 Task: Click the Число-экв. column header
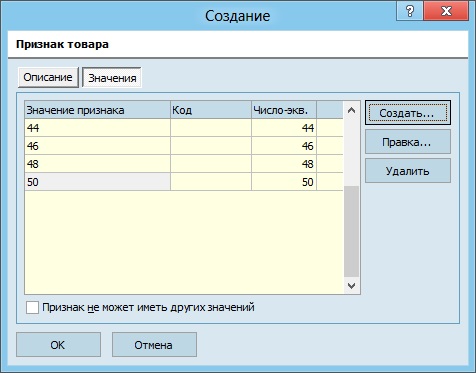tap(284, 110)
